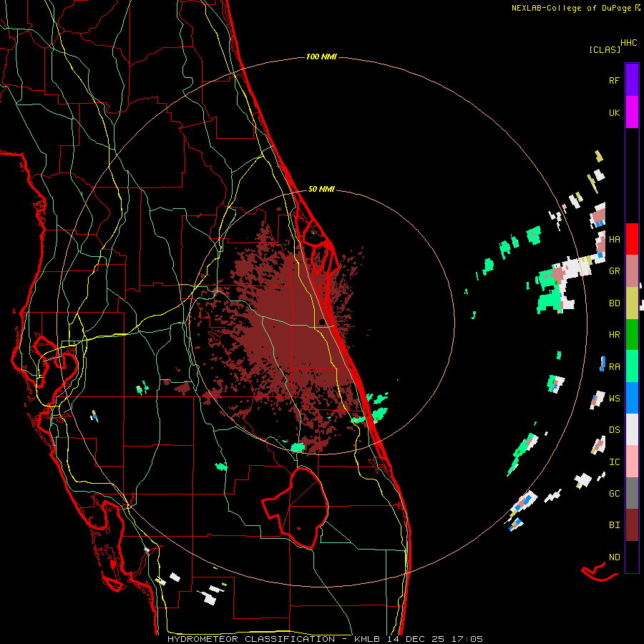644x644 pixels.
Task: Click the 'RA' legend label
Action: tap(614, 367)
